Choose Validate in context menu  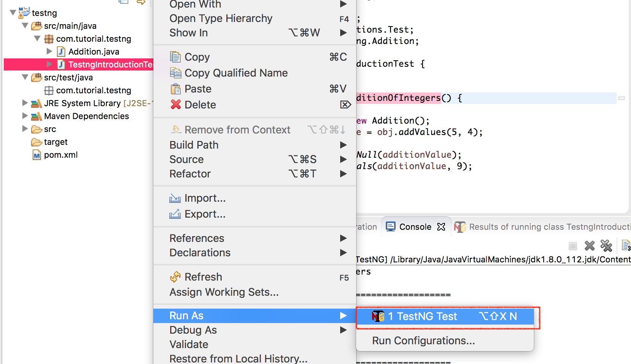click(x=254, y=344)
